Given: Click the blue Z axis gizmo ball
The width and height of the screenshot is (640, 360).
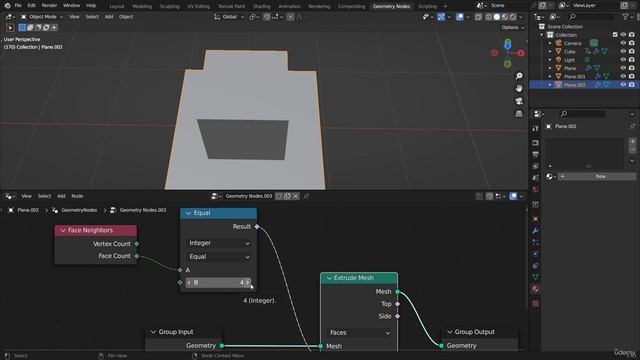Looking at the screenshot, I should (x=507, y=44).
